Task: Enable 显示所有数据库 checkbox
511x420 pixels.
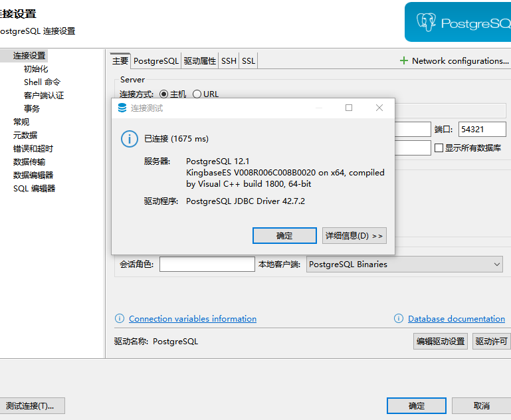Action: (x=439, y=148)
